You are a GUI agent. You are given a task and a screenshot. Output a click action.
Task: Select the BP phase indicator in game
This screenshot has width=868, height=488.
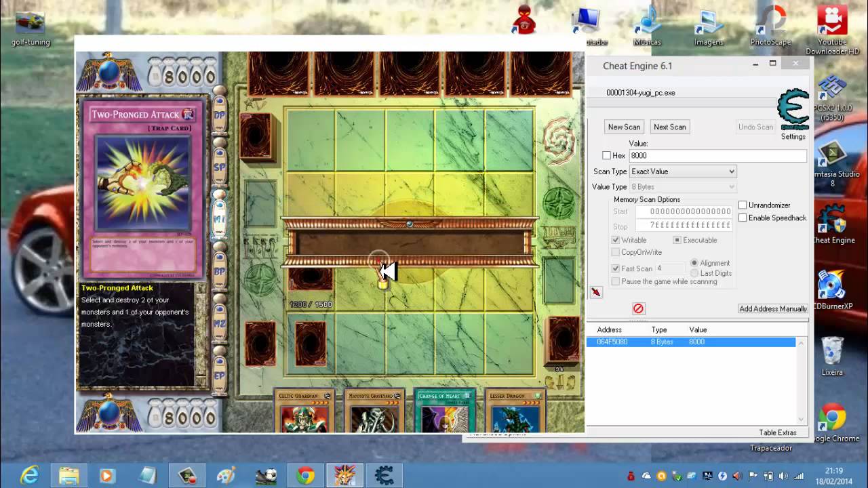point(220,270)
